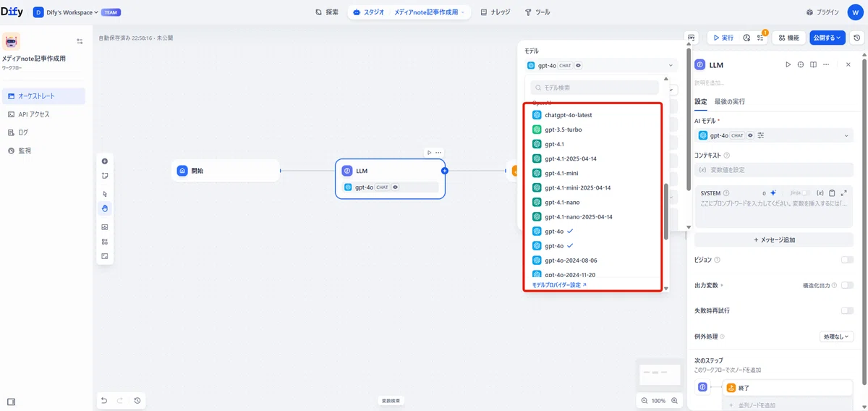868x411 pixels.
Task: Toggle the 構造化出力 switch
Action: (x=847, y=285)
